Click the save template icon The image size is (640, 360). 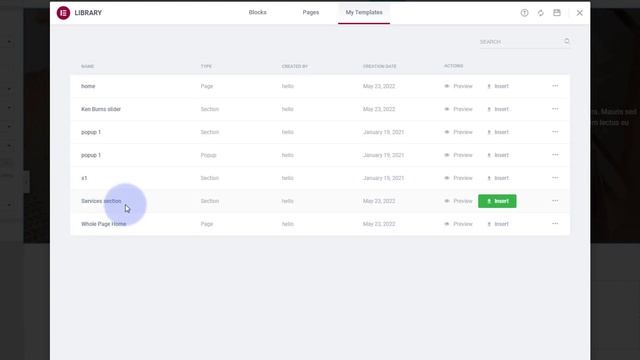click(557, 13)
